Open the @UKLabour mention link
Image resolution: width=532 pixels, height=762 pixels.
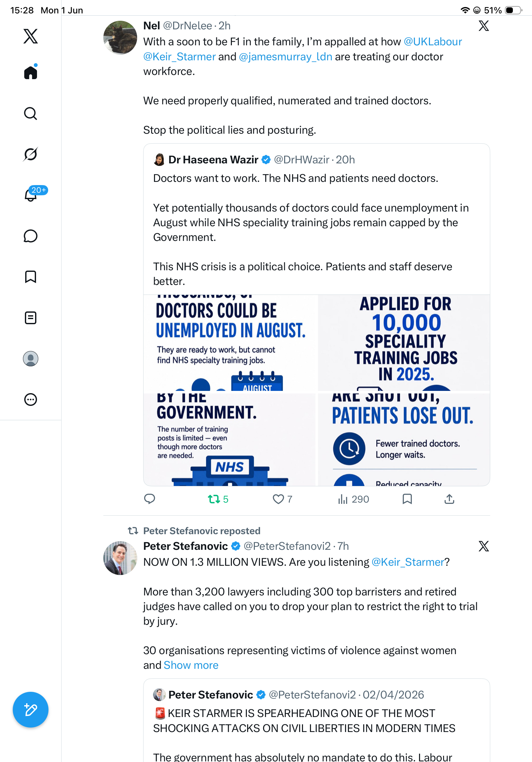click(x=432, y=41)
